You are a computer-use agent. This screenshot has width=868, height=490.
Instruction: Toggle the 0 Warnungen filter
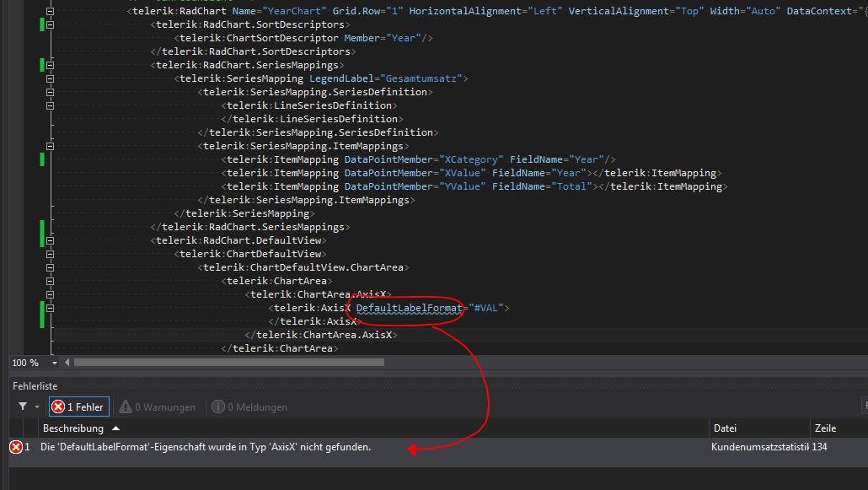(x=158, y=407)
